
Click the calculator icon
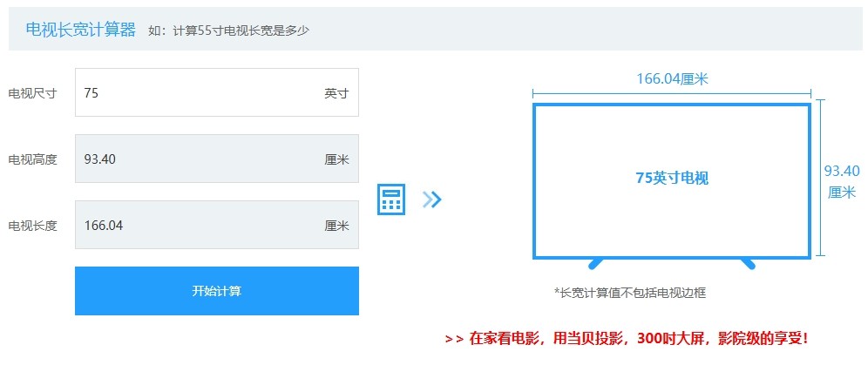391,199
